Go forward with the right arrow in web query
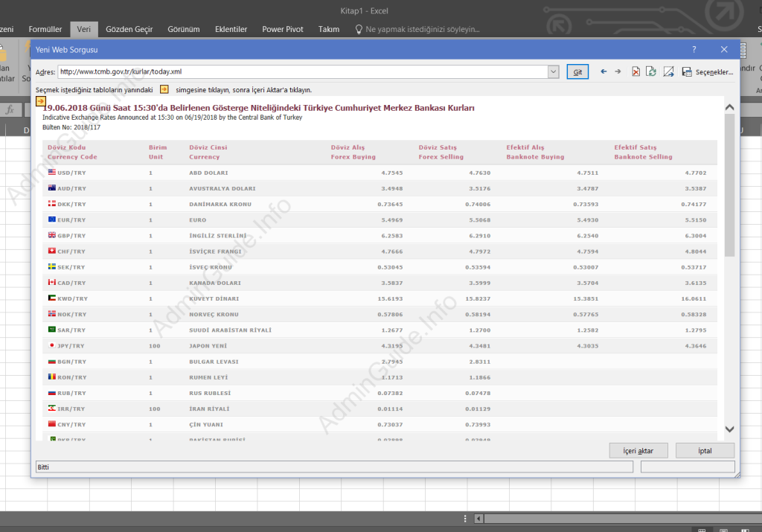 tap(618, 71)
